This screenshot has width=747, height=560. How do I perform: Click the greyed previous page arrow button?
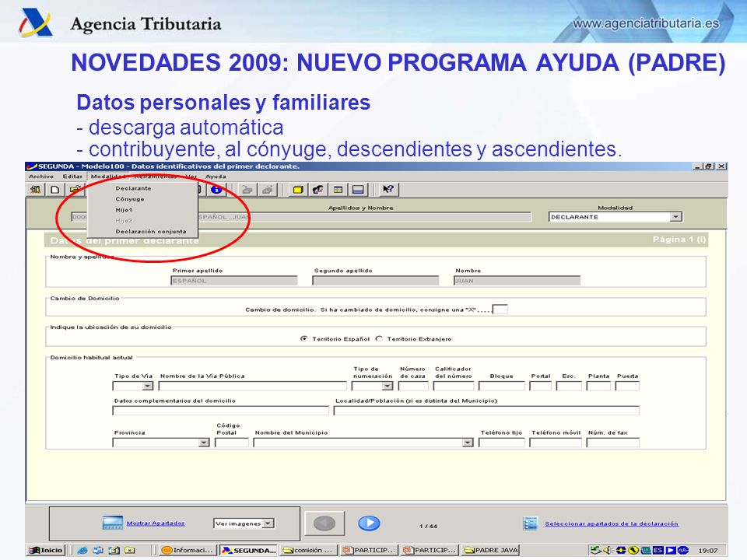324,523
